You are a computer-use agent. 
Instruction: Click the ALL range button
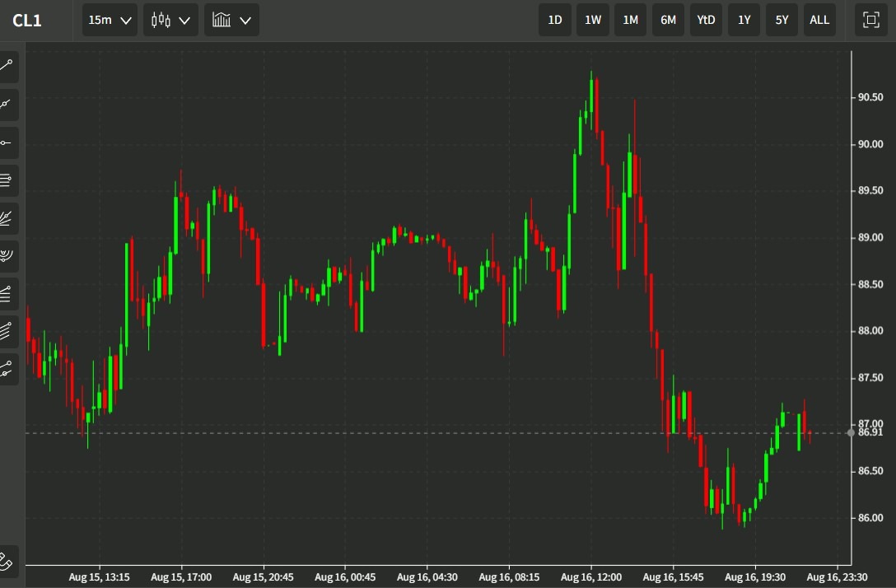[819, 20]
